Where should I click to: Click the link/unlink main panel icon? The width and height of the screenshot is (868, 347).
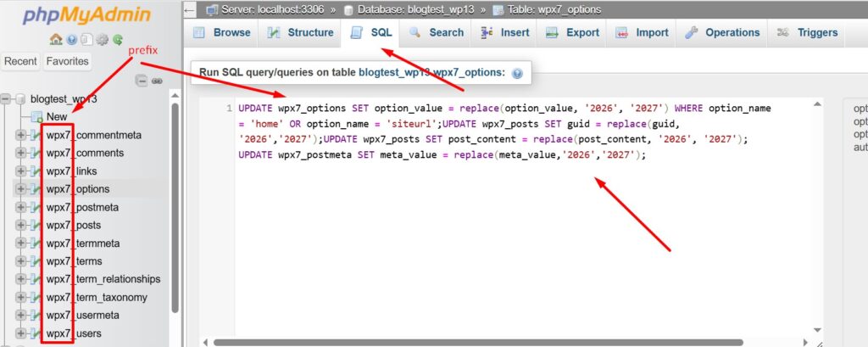click(x=157, y=81)
